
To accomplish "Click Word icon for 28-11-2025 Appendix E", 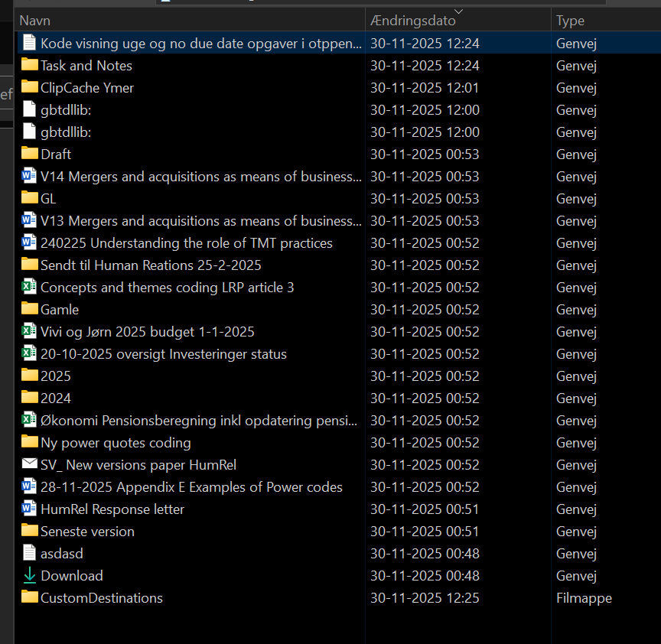I will (x=29, y=487).
